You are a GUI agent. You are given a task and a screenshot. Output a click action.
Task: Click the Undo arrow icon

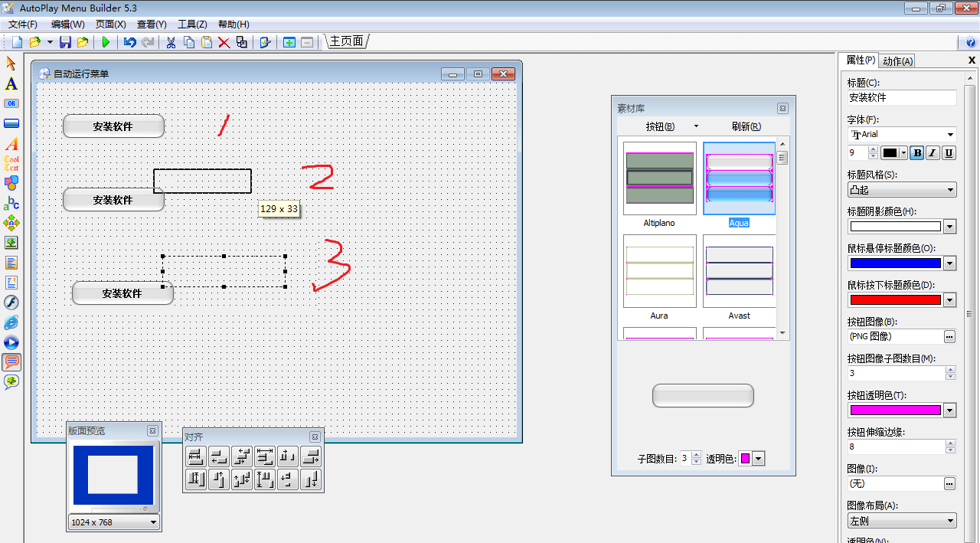pyautogui.click(x=130, y=42)
